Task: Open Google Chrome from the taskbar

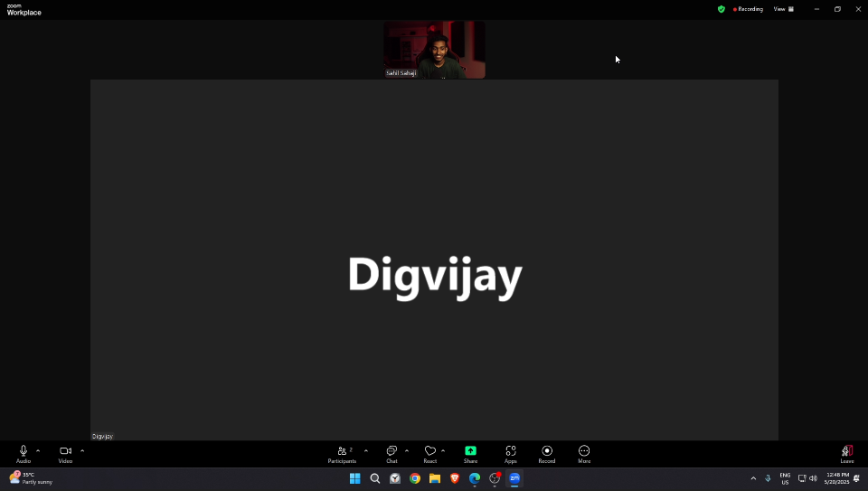Action: point(415,478)
